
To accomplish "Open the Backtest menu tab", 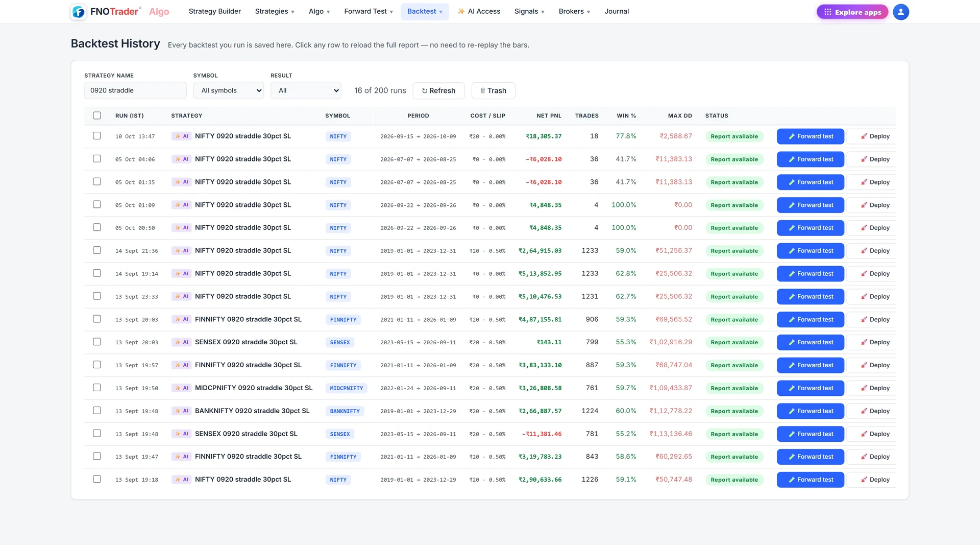I will 425,11.
